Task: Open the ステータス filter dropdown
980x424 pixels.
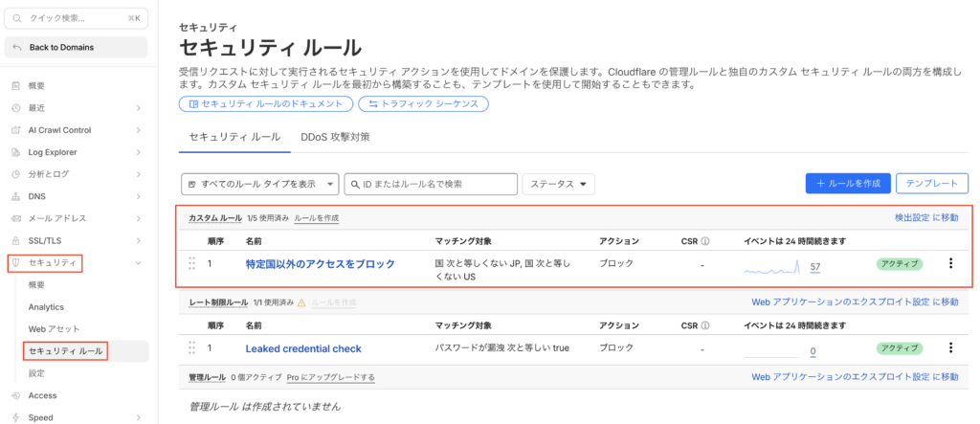Action: [559, 184]
